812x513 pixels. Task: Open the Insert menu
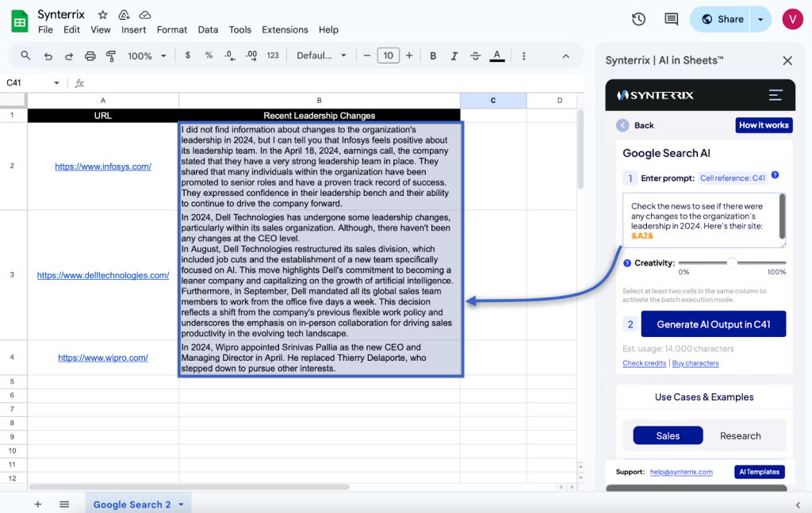tap(133, 29)
